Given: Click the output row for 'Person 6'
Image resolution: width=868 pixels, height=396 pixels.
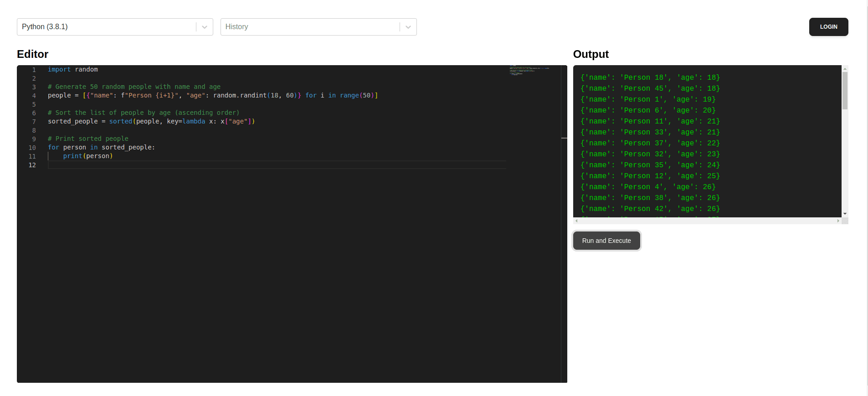Looking at the screenshot, I should coord(648,110).
